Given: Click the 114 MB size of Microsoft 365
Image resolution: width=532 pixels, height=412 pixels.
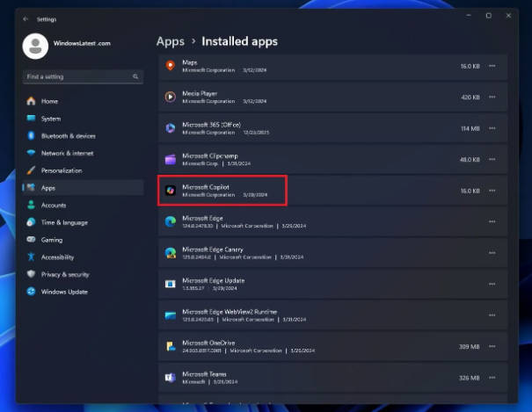Looking at the screenshot, I should pyautogui.click(x=470, y=129).
